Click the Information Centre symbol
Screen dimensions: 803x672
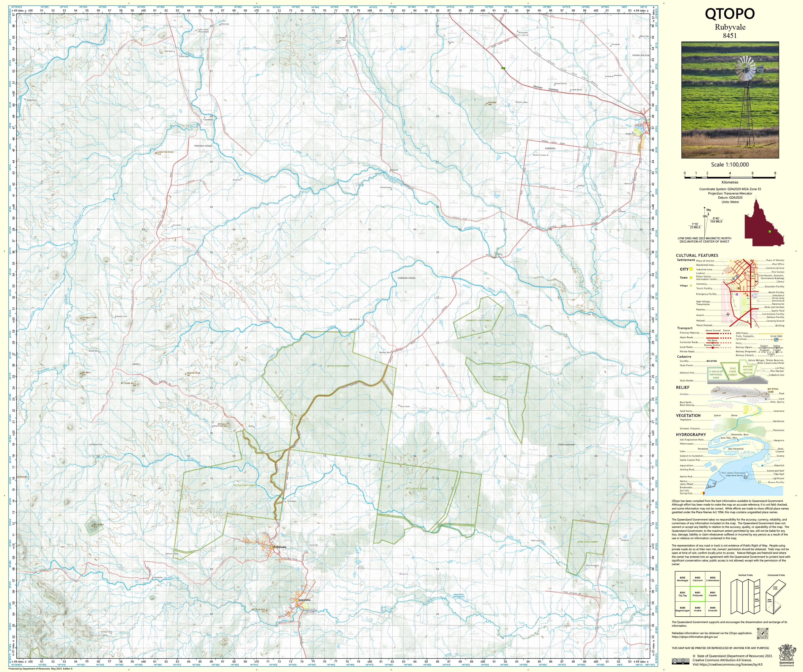(733, 279)
